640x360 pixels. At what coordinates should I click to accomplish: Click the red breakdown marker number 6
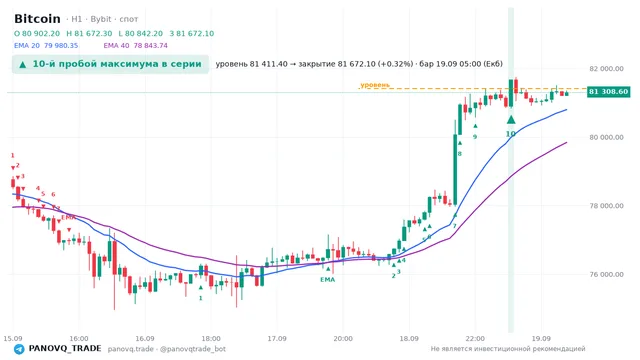pos(53,194)
